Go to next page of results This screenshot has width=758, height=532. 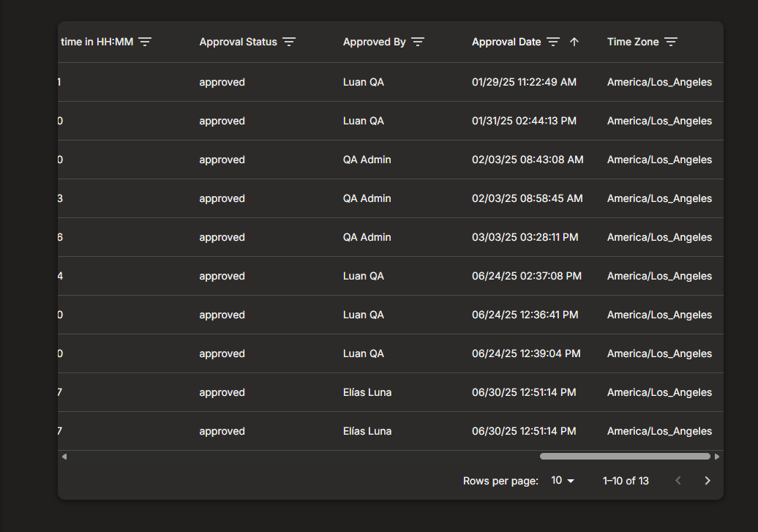click(x=708, y=481)
